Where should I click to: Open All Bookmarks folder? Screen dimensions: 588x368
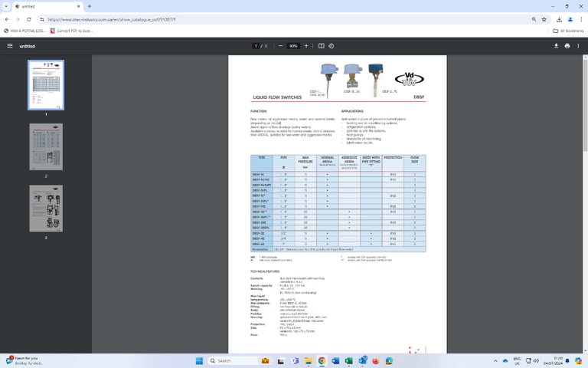click(568, 31)
